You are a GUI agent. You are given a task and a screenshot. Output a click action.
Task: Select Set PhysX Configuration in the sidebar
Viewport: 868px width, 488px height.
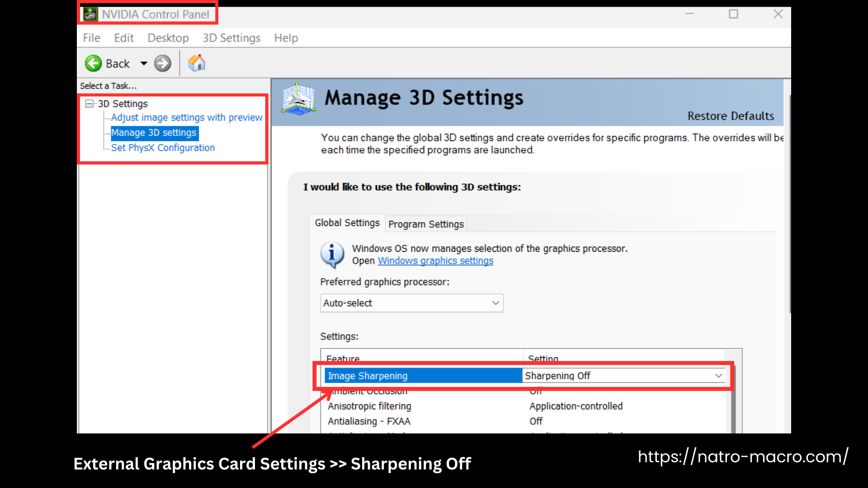[163, 148]
